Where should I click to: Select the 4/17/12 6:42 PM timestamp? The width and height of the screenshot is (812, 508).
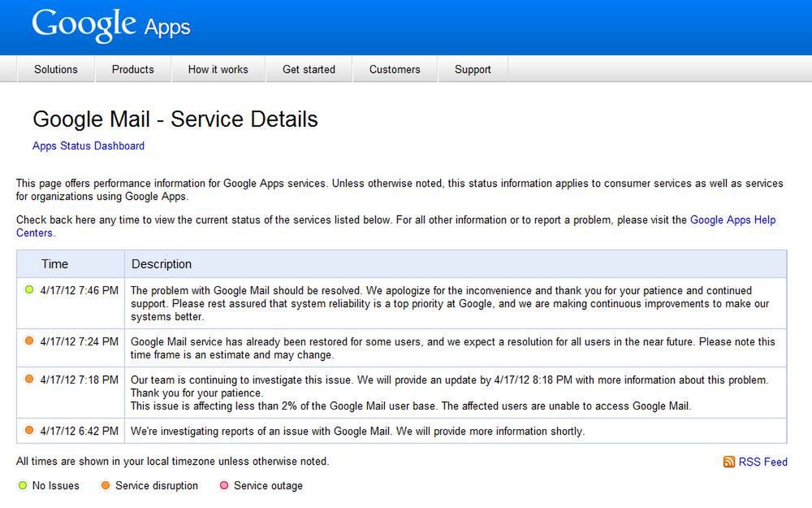tap(80, 431)
